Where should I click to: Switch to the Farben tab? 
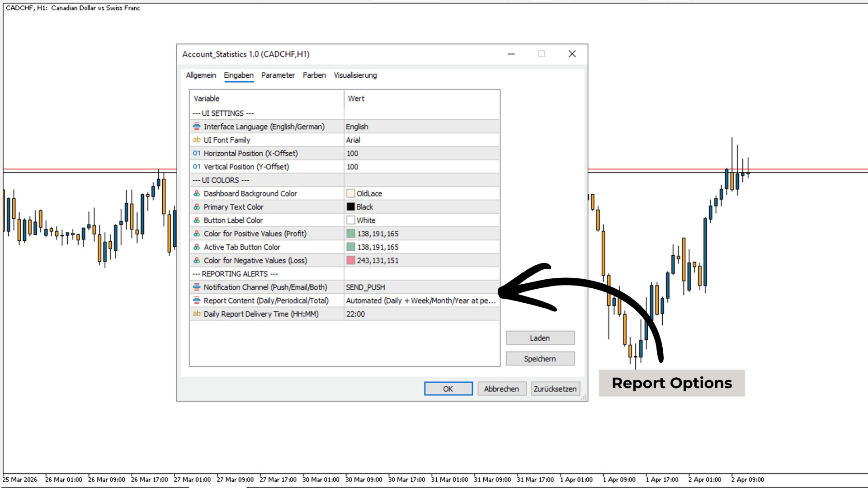pyautogui.click(x=314, y=75)
